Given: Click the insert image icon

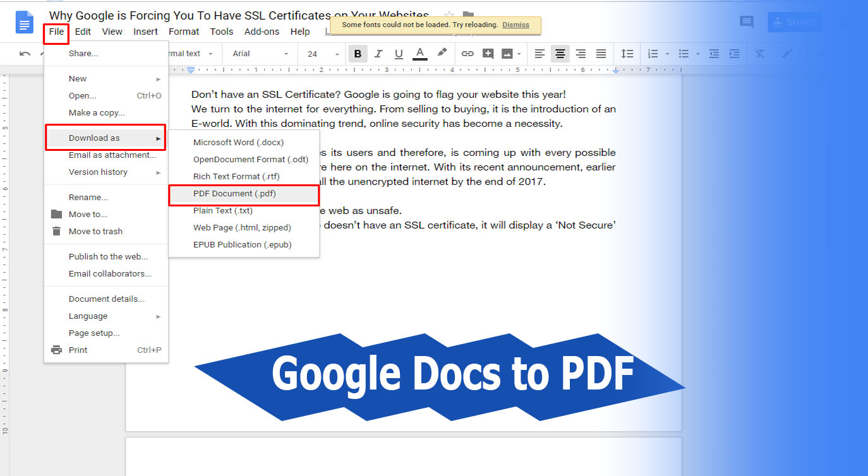Looking at the screenshot, I should click(x=507, y=54).
